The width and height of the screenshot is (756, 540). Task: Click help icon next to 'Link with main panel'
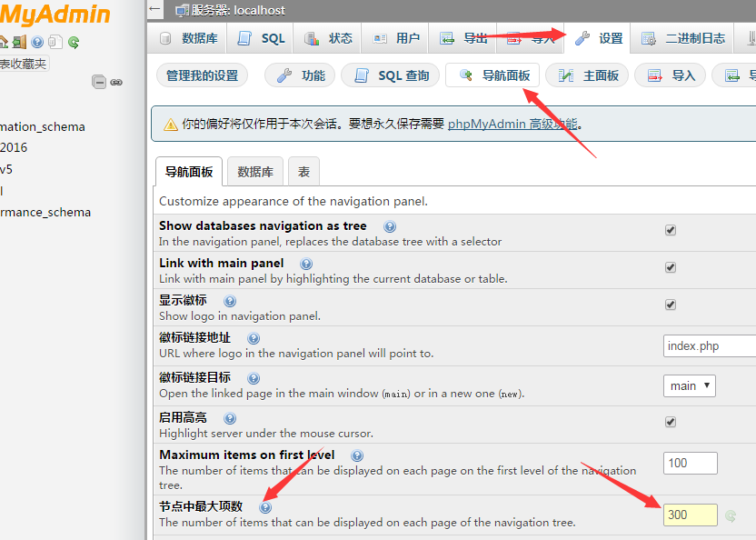coord(306,264)
